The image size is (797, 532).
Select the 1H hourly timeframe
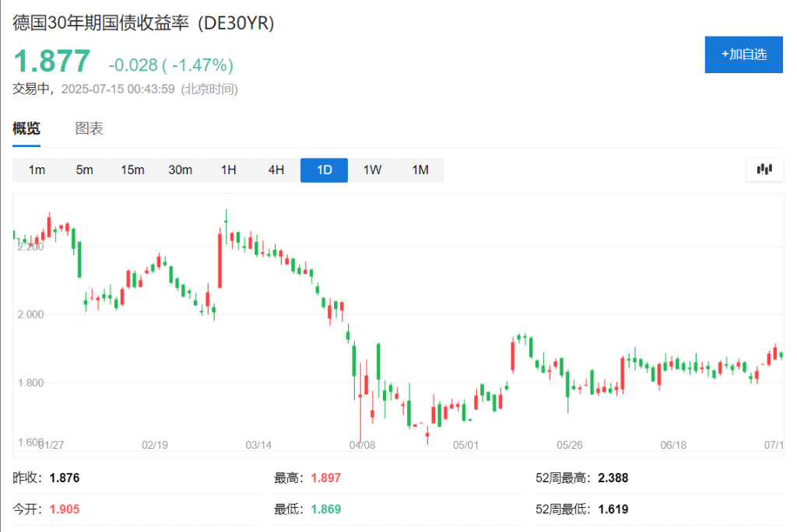[x=228, y=170]
